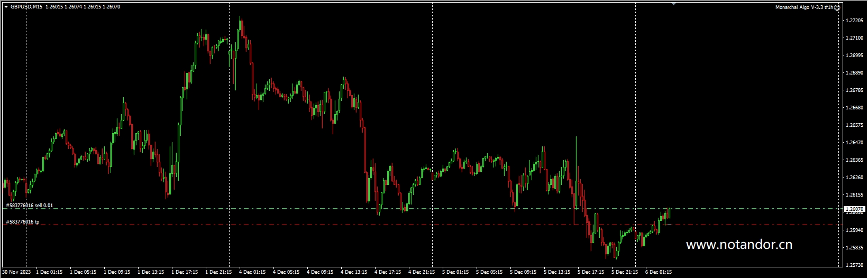Open the one-click trading arrow beside GBPUSD
868x279 pixels.
6,7
